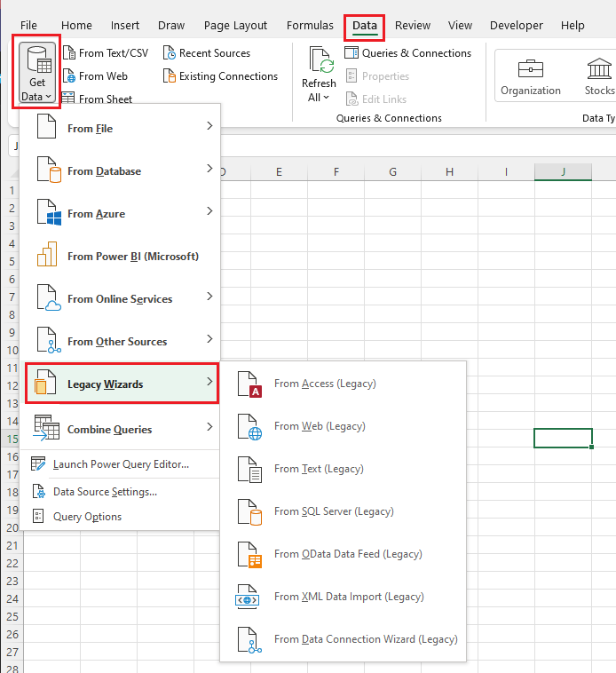Image resolution: width=616 pixels, height=673 pixels.
Task: Click the selected cell J15
Action: (563, 439)
